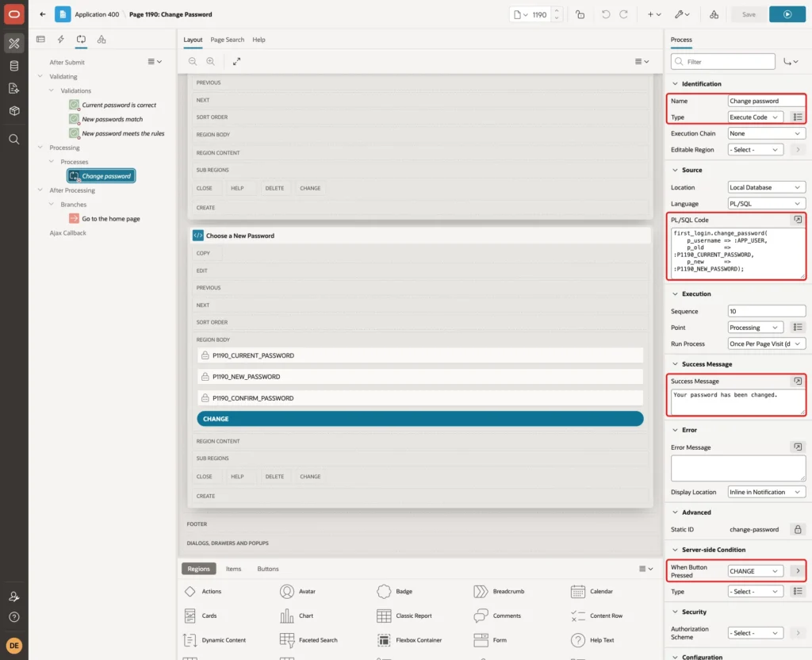Zoom out the layout view
Viewport: 812px width, 660px height.
pyautogui.click(x=193, y=61)
